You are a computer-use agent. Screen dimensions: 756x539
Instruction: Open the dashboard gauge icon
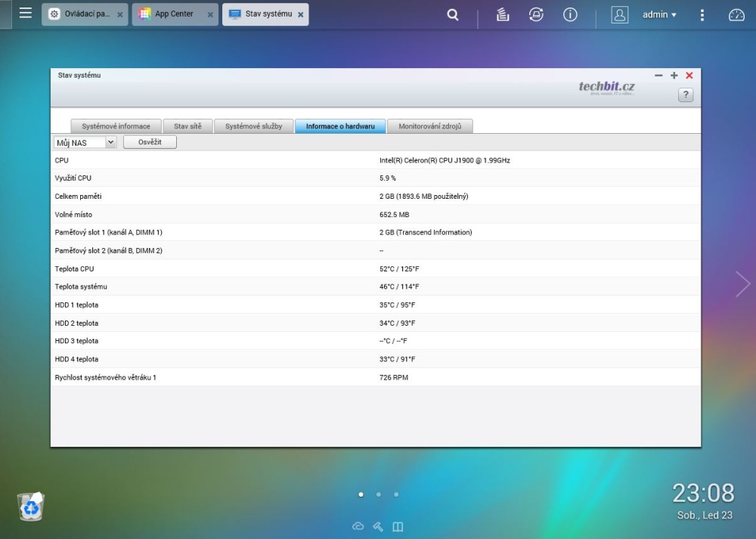coord(736,14)
